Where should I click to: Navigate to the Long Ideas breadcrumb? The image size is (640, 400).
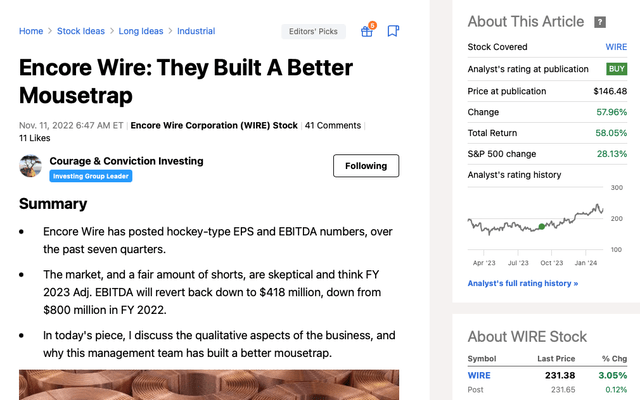(141, 31)
